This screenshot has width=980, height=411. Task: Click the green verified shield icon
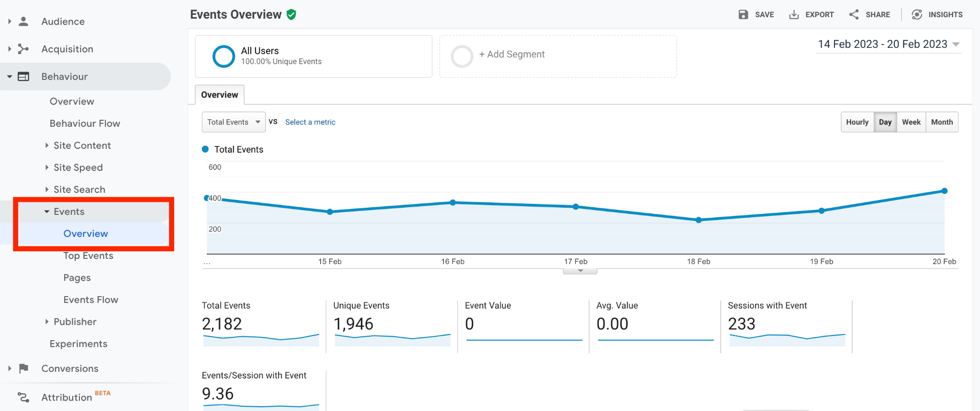coord(291,14)
